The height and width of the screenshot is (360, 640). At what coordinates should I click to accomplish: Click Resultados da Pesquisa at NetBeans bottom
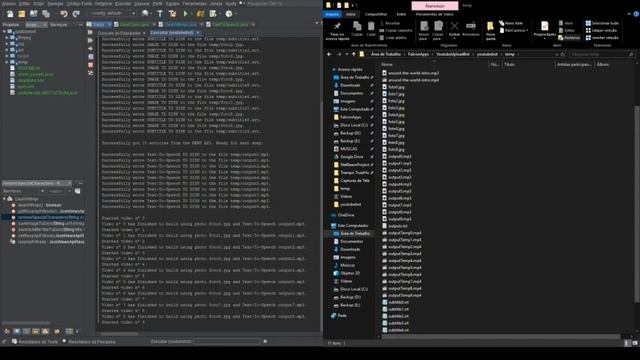tap(89, 342)
